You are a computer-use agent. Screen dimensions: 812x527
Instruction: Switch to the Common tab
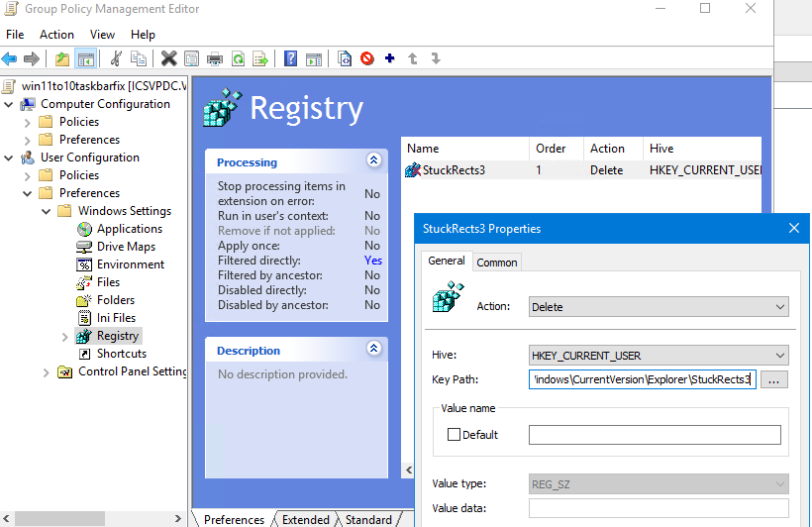point(497,263)
